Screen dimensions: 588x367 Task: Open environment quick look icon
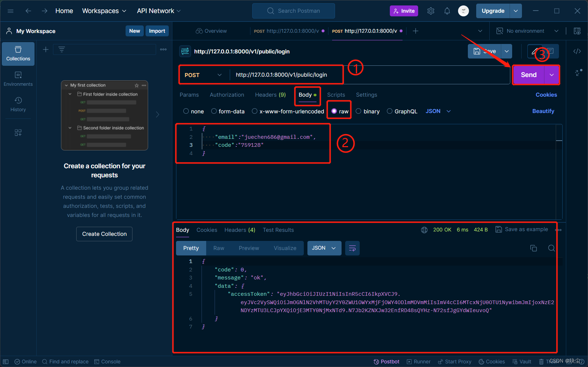click(x=577, y=31)
